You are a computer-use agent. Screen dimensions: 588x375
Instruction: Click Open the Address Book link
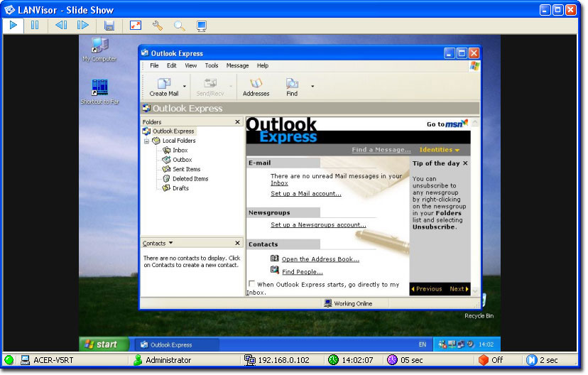pos(320,259)
